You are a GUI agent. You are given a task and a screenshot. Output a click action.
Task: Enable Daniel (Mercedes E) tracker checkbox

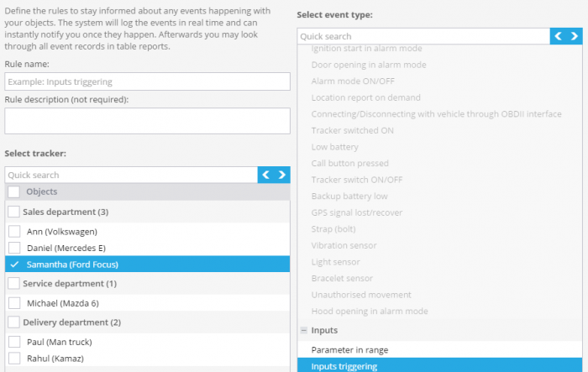[14, 248]
